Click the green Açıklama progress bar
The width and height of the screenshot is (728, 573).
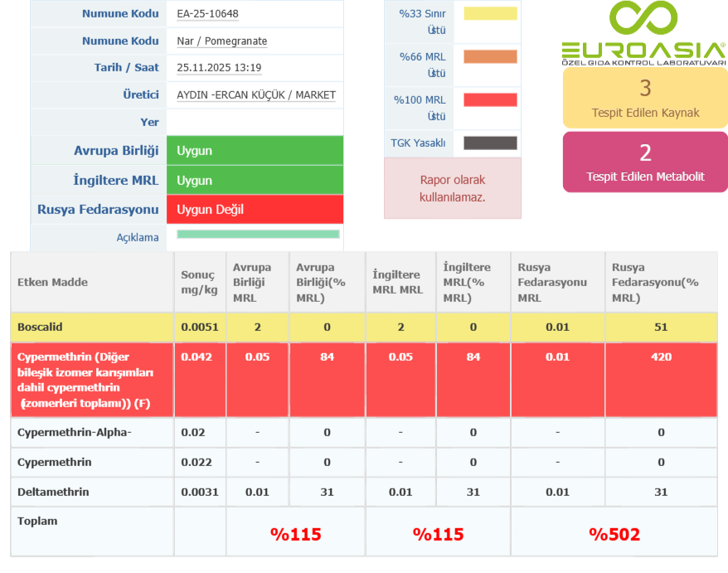click(258, 235)
